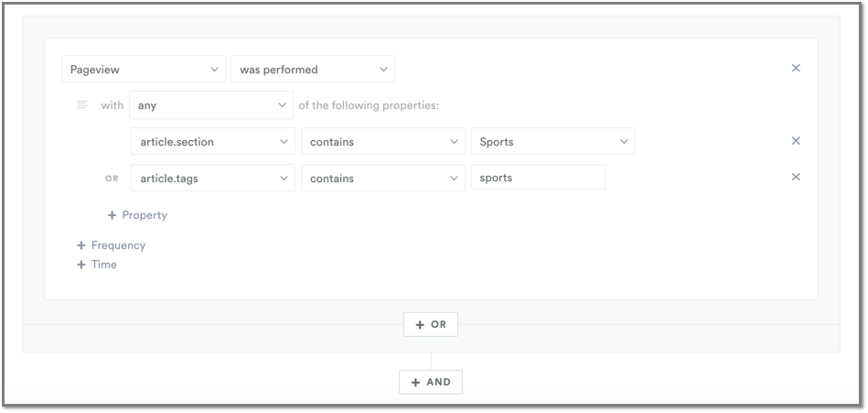Add a new Property filter
This screenshot has width=868, height=413.
[137, 215]
